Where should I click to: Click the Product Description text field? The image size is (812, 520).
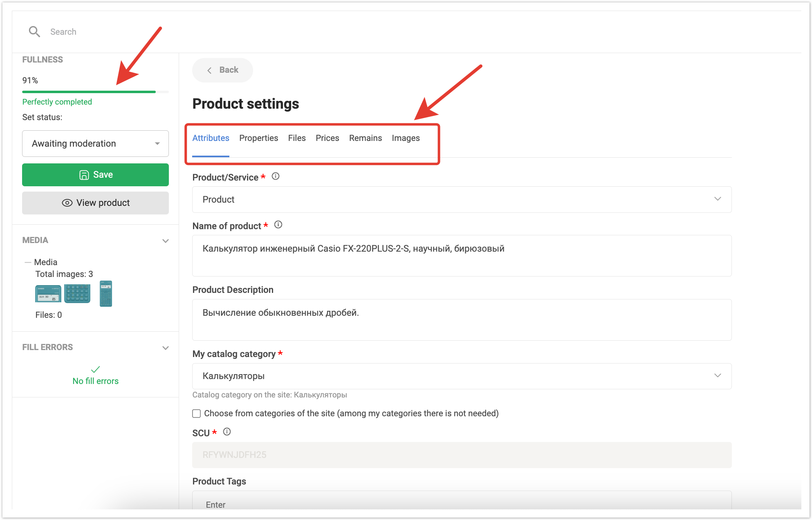462,319
